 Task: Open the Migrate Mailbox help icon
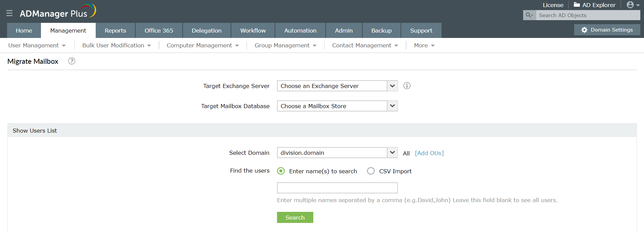pyautogui.click(x=72, y=61)
